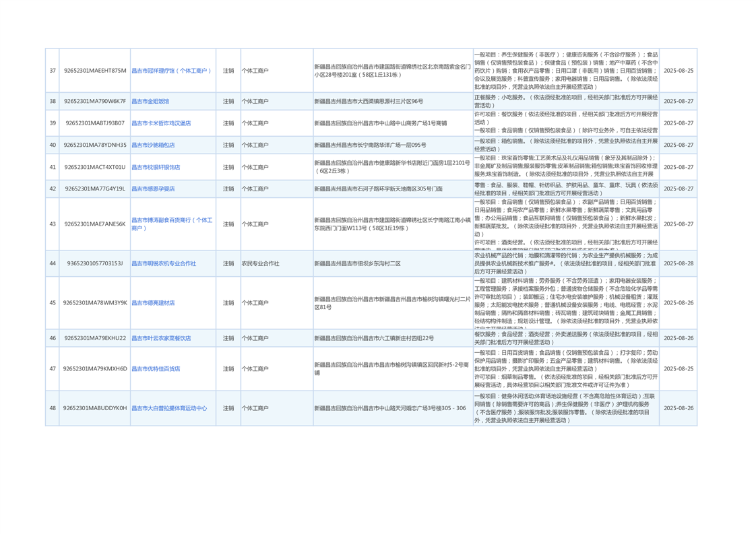Select code 92652301MACT4XT01U
This screenshot has width=756, height=534.
(95, 167)
